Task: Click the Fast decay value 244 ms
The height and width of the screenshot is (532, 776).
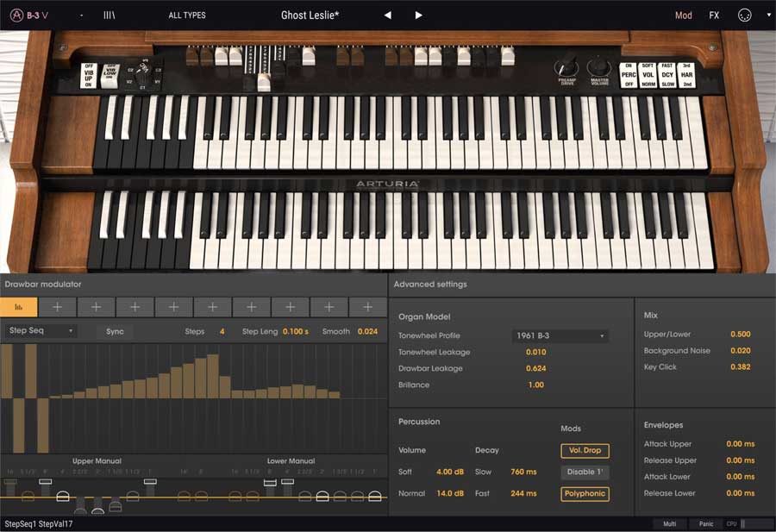Action: tap(523, 494)
